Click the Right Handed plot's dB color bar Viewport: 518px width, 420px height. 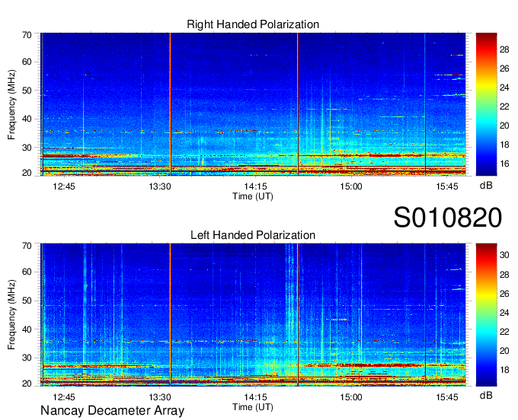(x=486, y=104)
